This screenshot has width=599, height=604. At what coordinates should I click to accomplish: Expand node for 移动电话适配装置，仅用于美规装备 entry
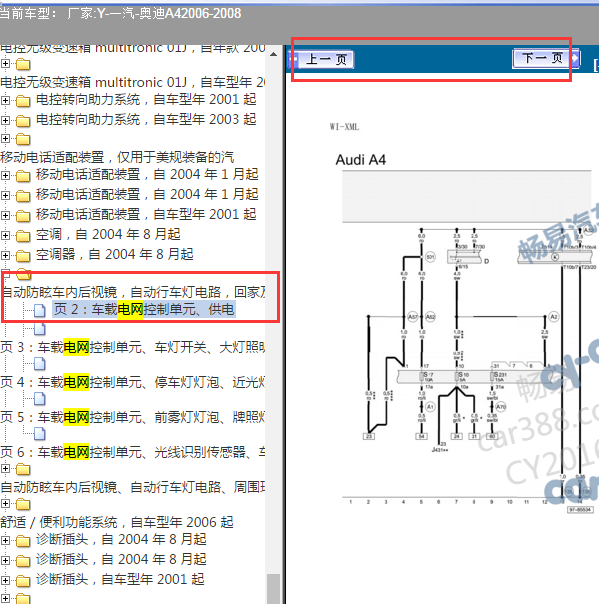pyautogui.click(x=5, y=138)
